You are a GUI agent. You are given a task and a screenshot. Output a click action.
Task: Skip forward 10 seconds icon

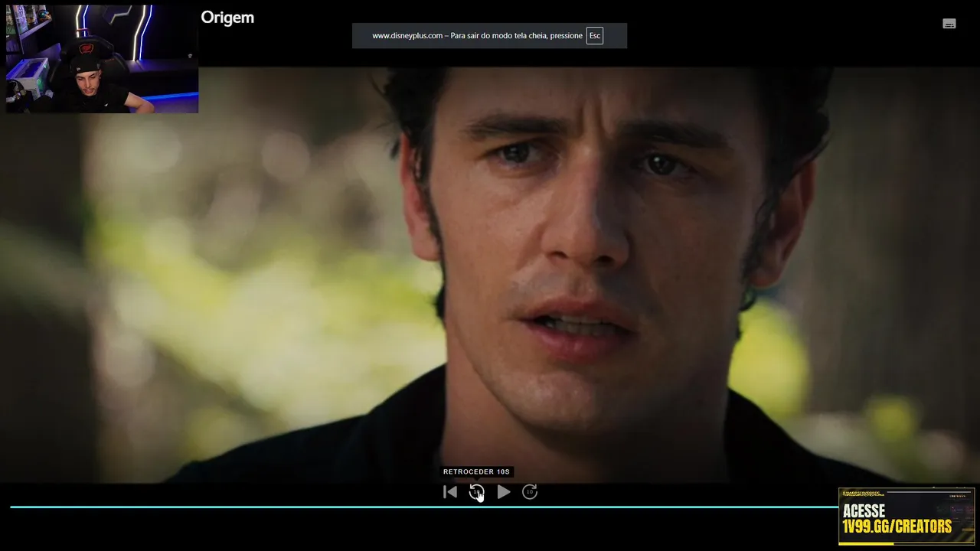[x=530, y=492]
